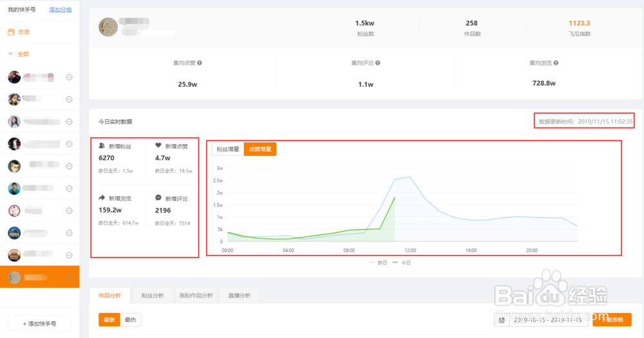Click the 总览 overview icon in sidebar
This screenshot has height=338, width=644.
click(11, 32)
